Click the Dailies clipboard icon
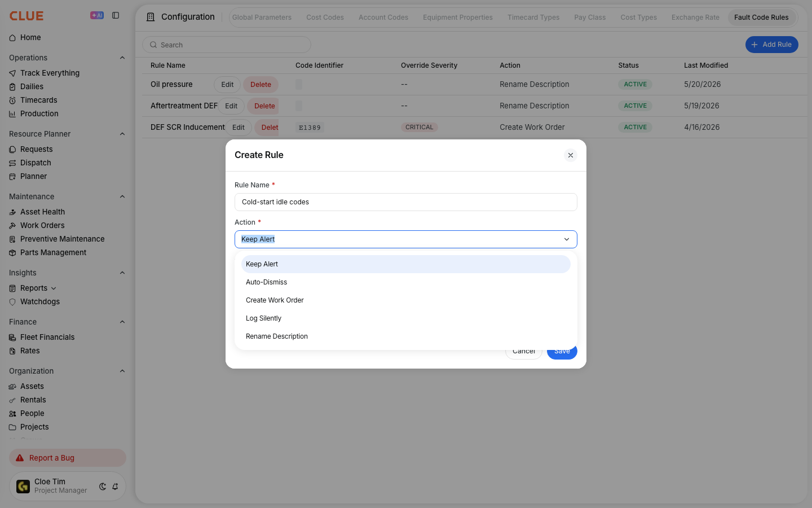Viewport: 812px width, 508px height. [x=12, y=86]
